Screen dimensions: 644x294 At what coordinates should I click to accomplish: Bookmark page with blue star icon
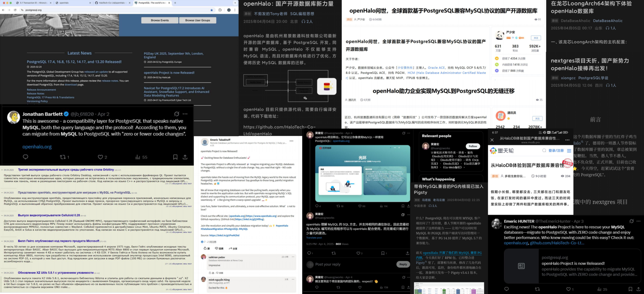coord(212,10)
